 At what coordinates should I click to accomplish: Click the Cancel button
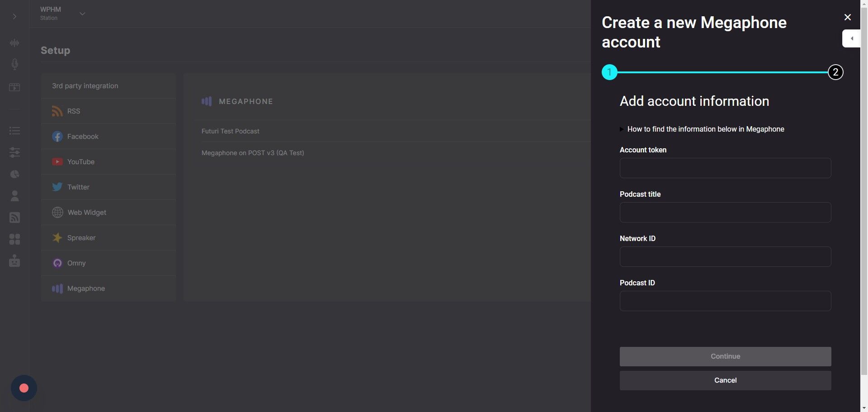click(725, 380)
